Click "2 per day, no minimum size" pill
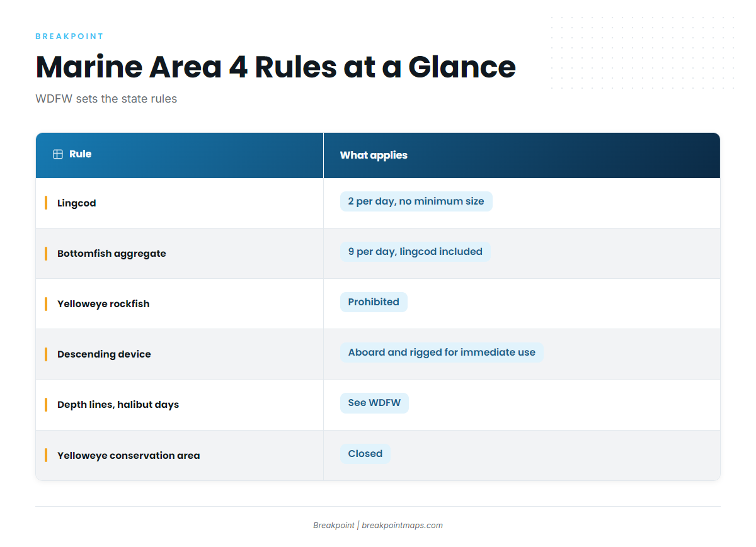This screenshot has width=756, height=547. coord(416,201)
